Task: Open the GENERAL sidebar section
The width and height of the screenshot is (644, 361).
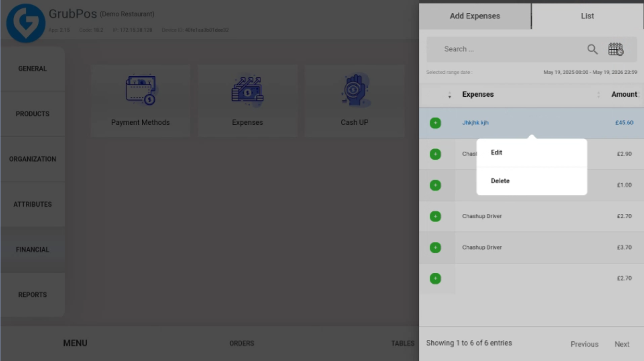Action: [32, 69]
